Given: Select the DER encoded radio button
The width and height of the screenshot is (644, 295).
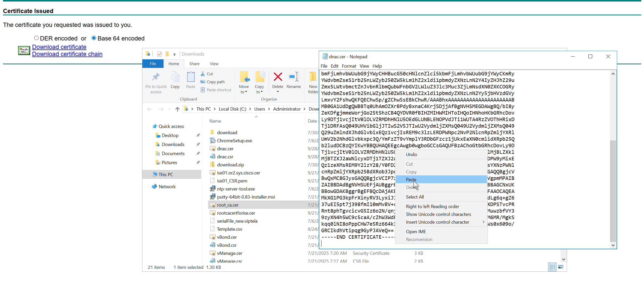Looking at the screenshot, I should click(x=36, y=38).
